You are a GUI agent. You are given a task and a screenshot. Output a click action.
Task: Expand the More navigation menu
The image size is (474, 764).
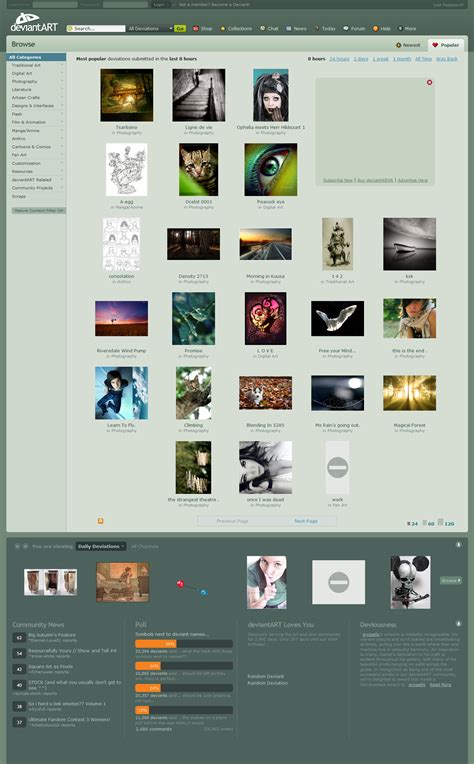pyautogui.click(x=407, y=29)
